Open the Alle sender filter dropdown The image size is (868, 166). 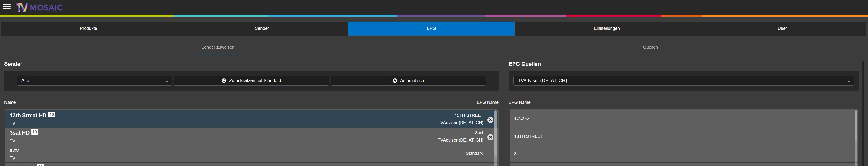tap(94, 81)
